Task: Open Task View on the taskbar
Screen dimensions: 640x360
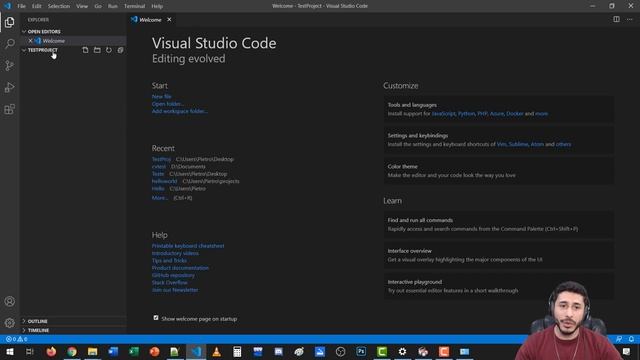Action: tap(29, 351)
